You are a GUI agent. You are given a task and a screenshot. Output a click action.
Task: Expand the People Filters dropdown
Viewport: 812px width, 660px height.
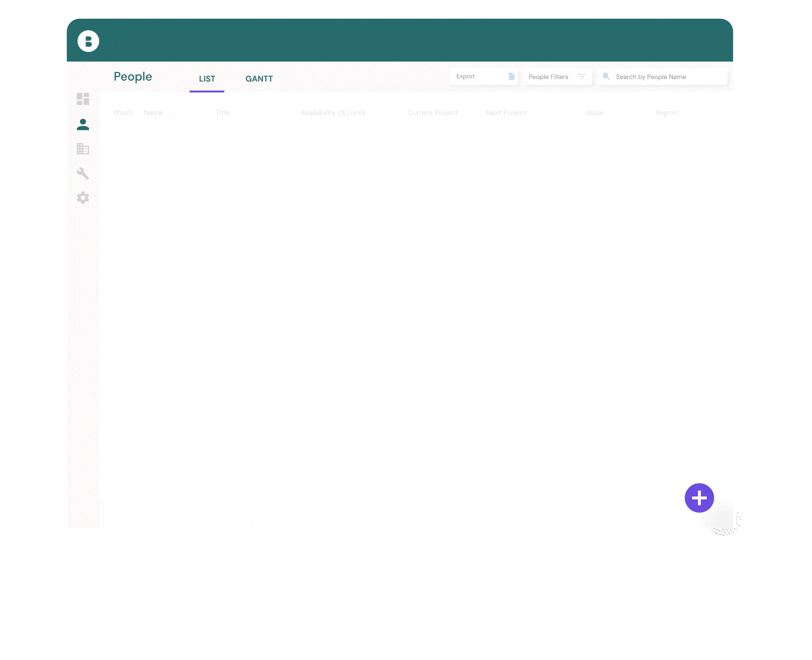tap(557, 77)
